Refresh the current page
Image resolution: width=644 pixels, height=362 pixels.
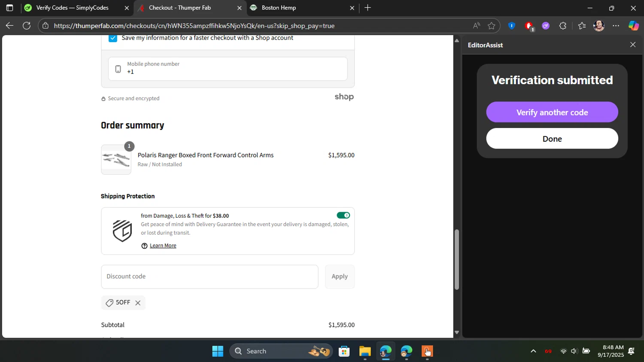point(27,26)
